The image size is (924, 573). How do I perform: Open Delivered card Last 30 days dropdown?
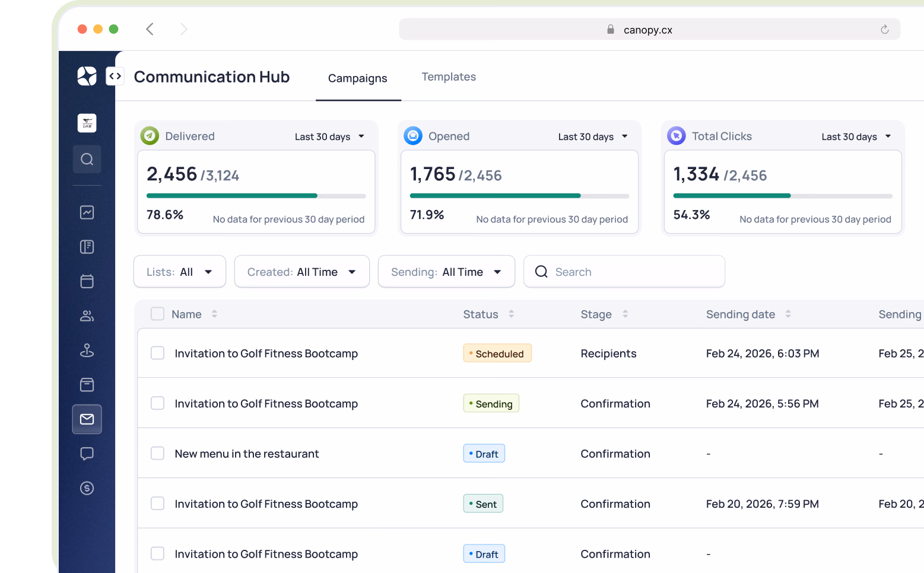(329, 136)
